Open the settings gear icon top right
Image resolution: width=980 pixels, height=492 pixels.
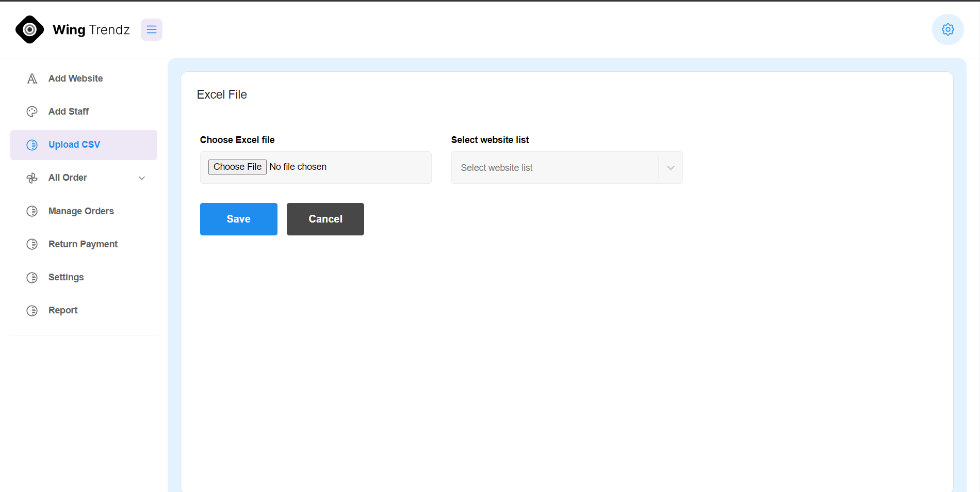click(948, 29)
